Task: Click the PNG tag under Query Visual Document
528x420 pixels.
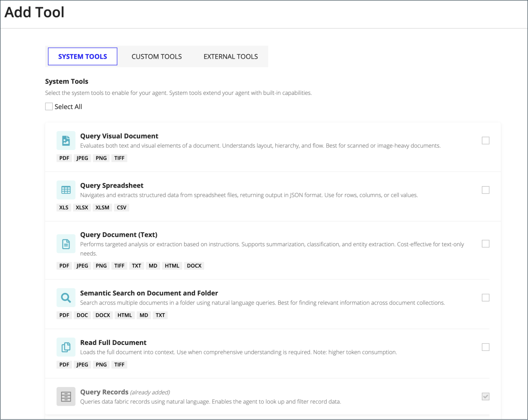Action: pyautogui.click(x=101, y=158)
